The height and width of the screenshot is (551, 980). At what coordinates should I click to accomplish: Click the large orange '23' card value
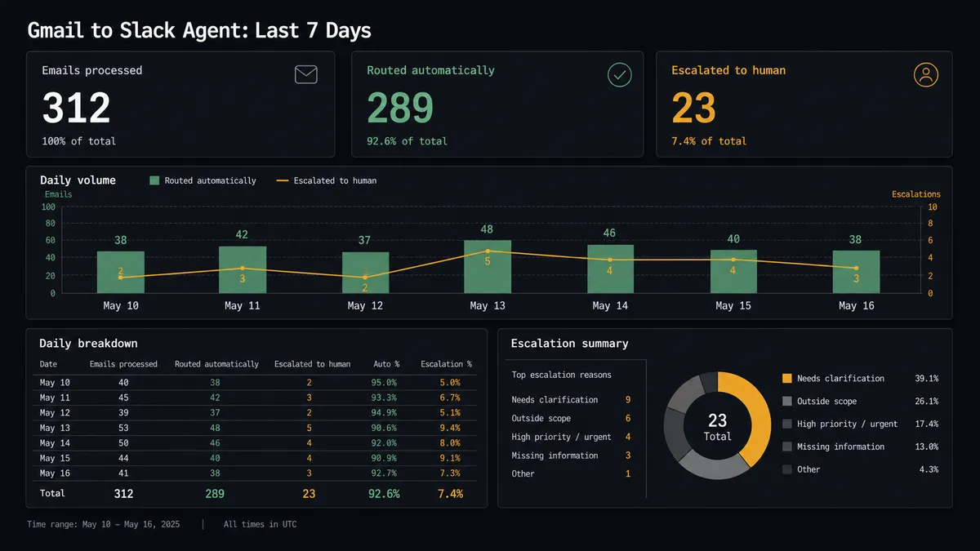coord(694,109)
